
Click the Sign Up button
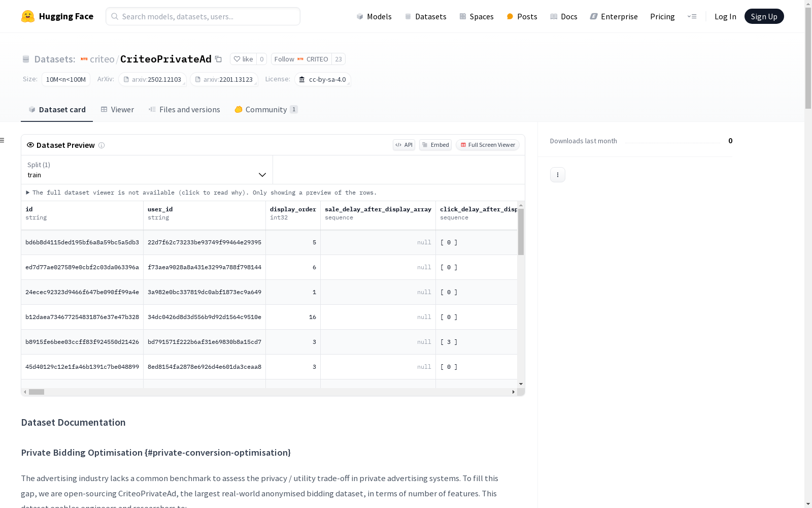[x=764, y=16]
